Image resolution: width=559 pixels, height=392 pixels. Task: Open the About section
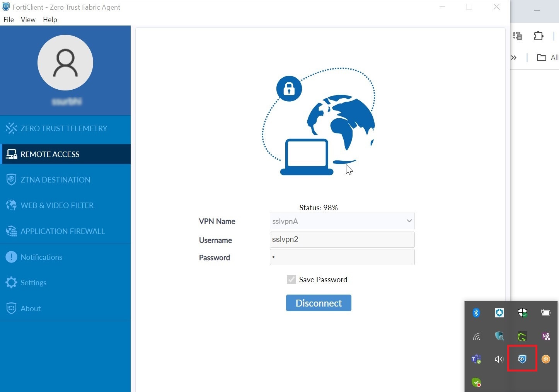(30, 308)
